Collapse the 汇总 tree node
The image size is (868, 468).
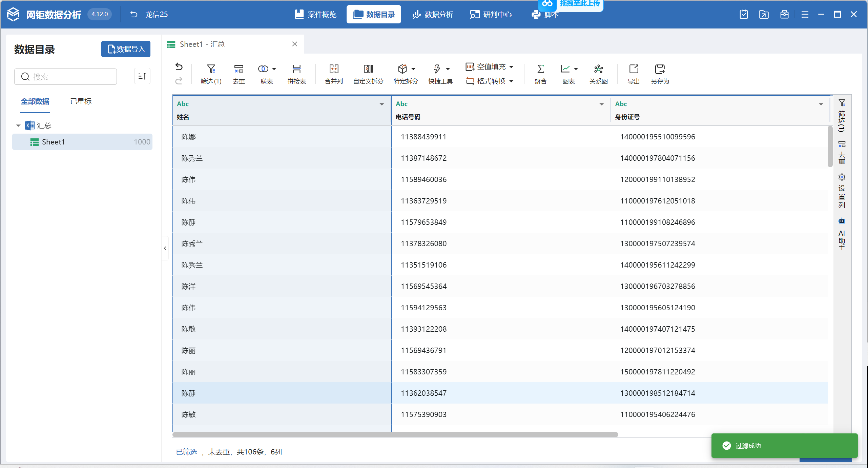(18, 125)
